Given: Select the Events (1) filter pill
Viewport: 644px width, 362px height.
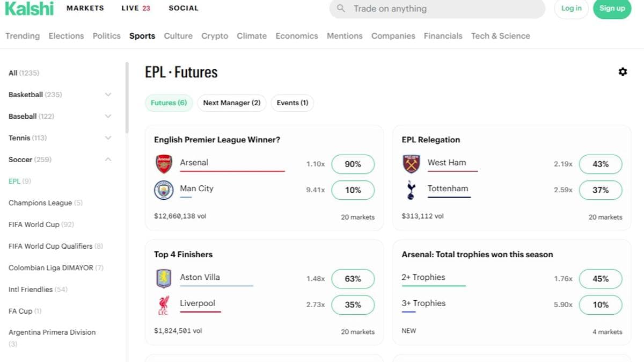Looking at the screenshot, I should tap(292, 103).
